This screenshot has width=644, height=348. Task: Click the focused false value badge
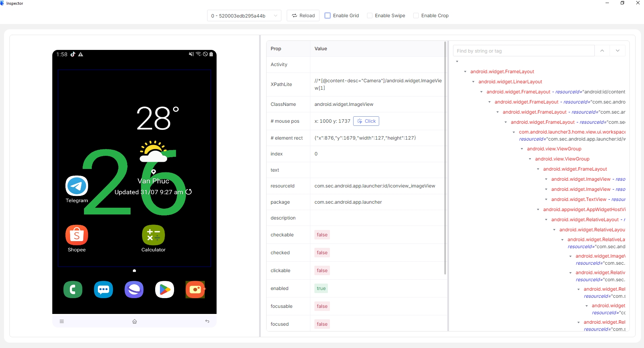(x=322, y=324)
